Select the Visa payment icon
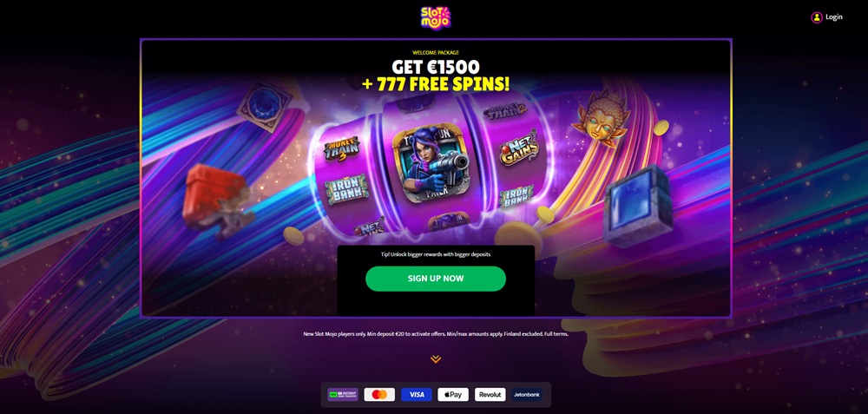Viewport: 868px width, 414px height. click(417, 395)
